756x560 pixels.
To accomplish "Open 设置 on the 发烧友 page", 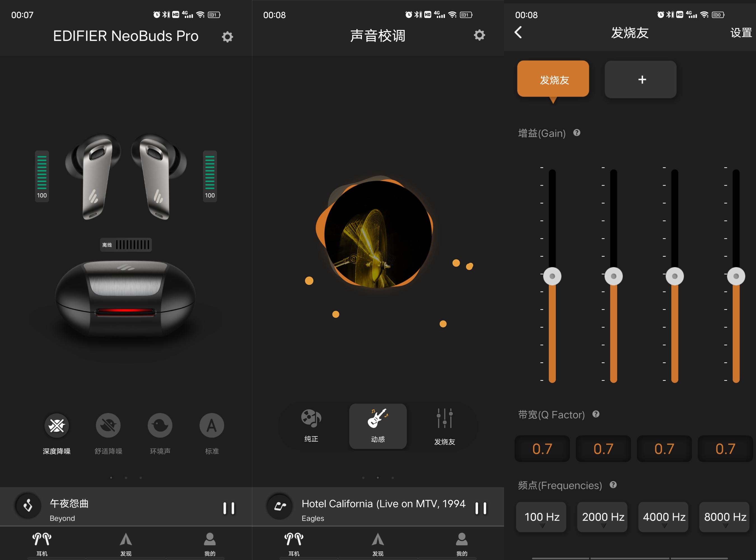I will coord(740,33).
